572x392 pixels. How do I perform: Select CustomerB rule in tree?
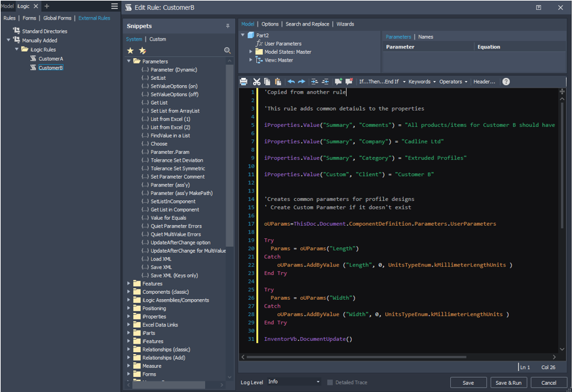tap(50, 68)
